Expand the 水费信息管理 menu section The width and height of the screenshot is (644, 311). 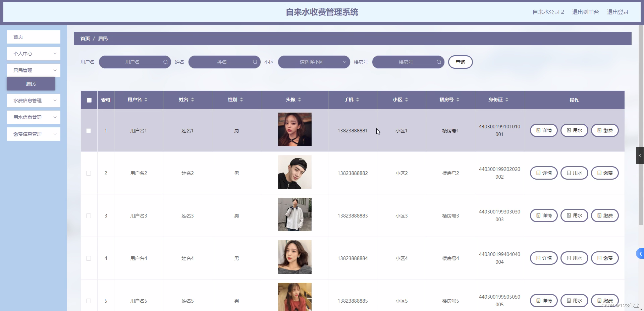(33, 101)
